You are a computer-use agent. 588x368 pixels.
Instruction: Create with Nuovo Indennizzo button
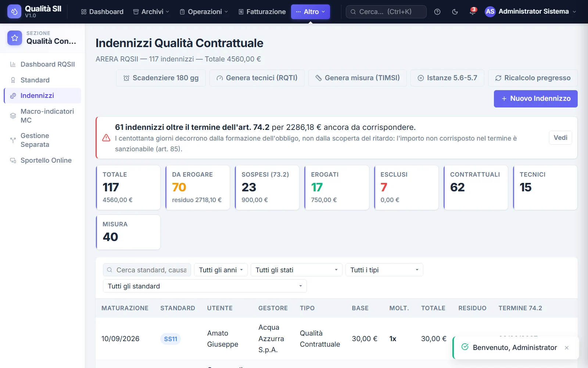click(536, 99)
